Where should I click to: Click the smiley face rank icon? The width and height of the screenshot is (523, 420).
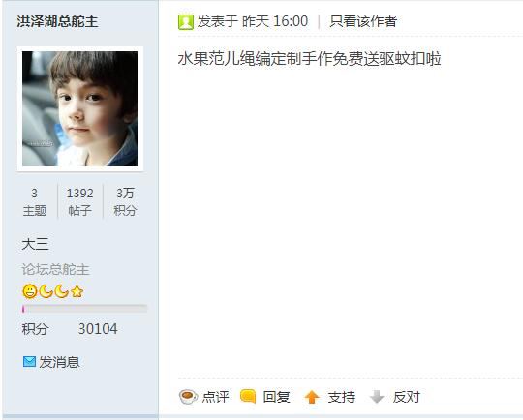30,291
